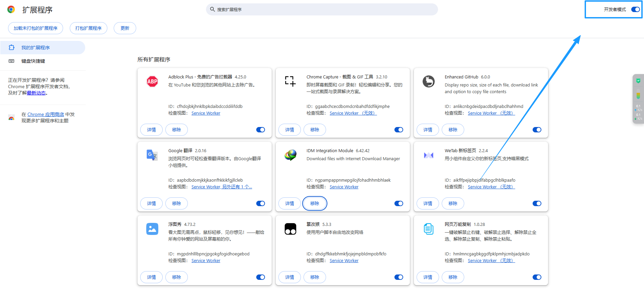Disable the 篡改猴 extension
Screen dimensions: 644x308
[x=399, y=277]
